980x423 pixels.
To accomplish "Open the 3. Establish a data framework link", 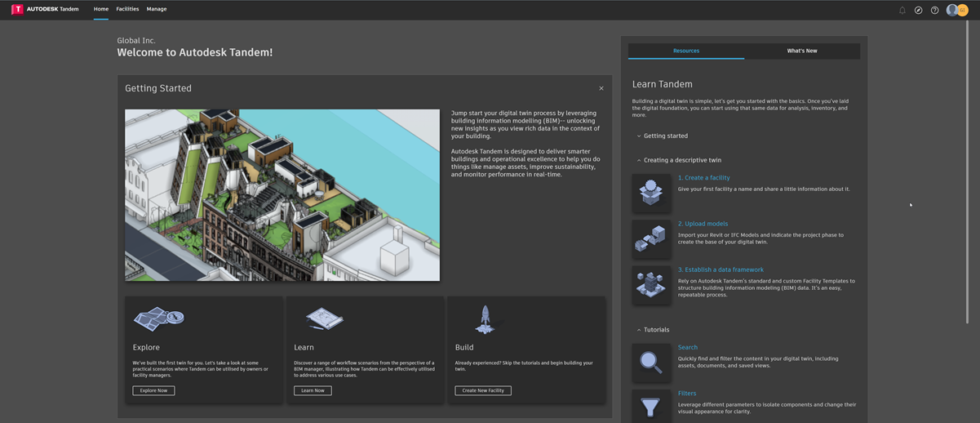I will click(721, 269).
